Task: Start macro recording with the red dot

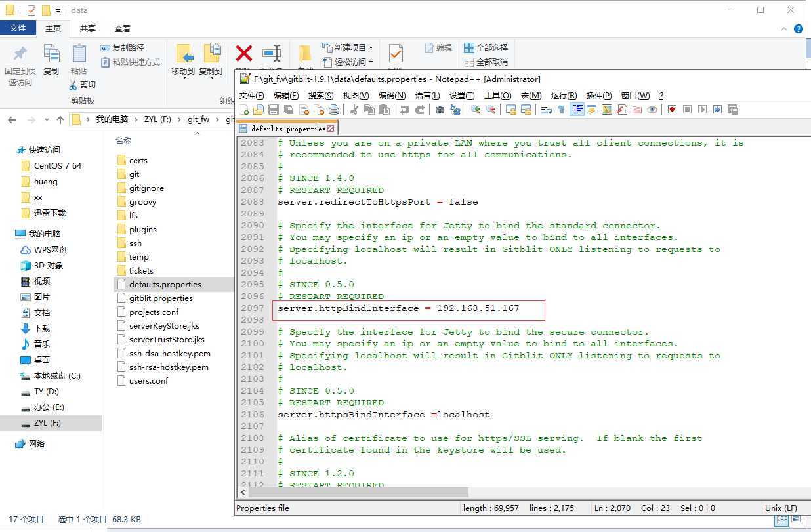Action: pos(672,110)
